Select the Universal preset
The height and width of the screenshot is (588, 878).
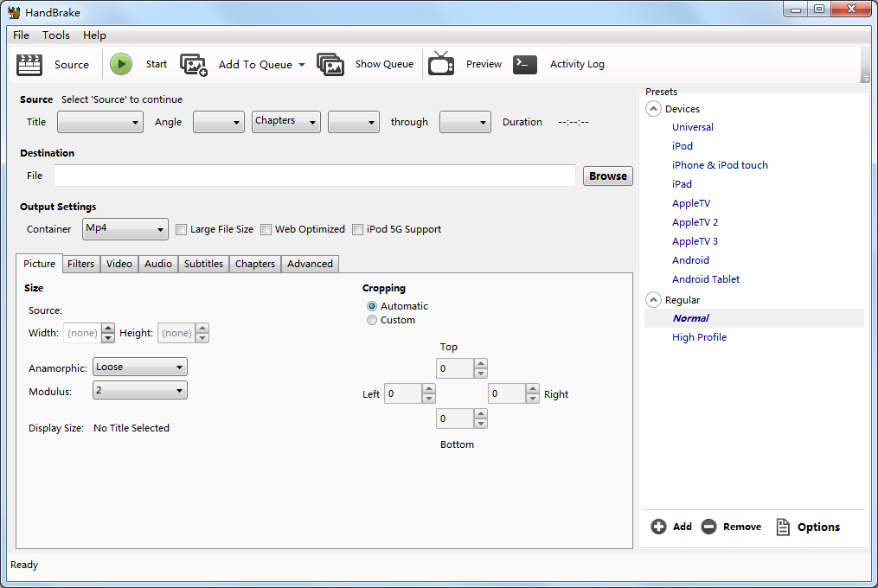693,127
